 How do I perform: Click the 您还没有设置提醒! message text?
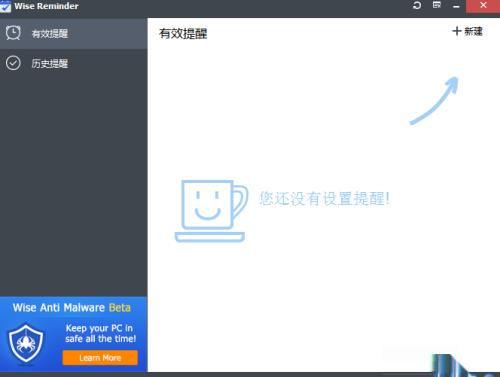[x=325, y=198]
